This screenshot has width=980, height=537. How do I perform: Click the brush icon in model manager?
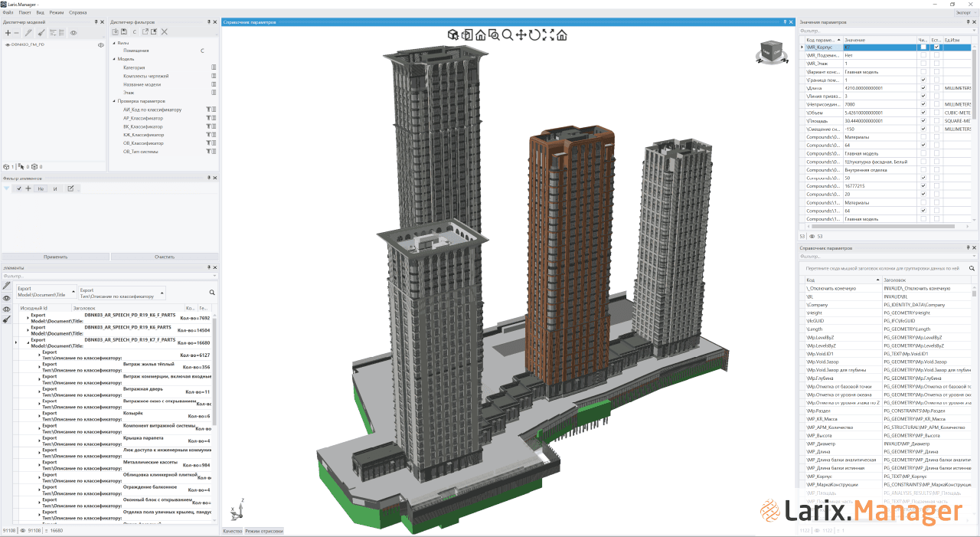(41, 33)
